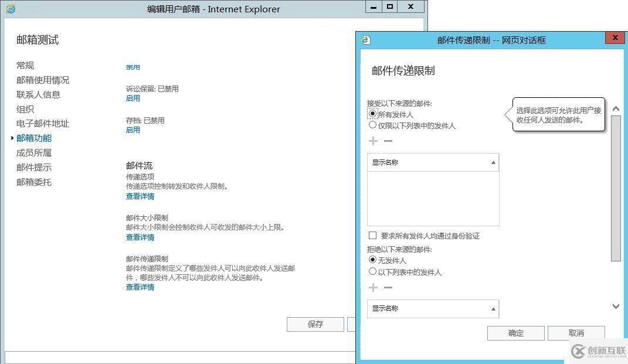This screenshot has height=364, width=628.
Task: Click the 确定 button in the dialog
Action: point(516,333)
